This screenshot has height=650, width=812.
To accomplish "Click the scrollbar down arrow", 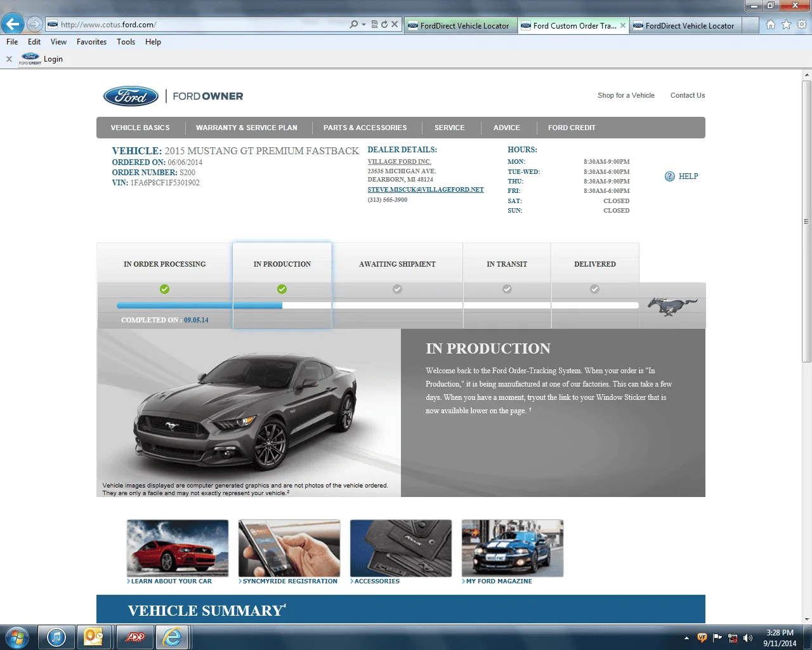I will point(806,619).
